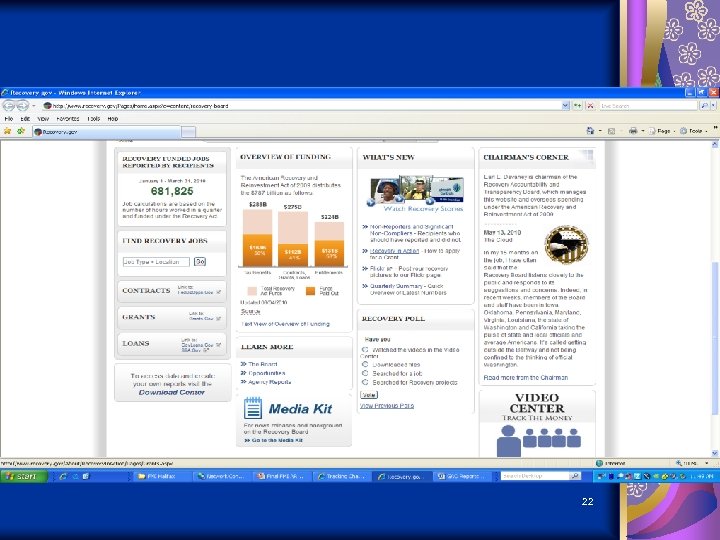Submit the poll with Vote button
Image resolution: width=720 pixels, height=540 pixels.
click(369, 395)
